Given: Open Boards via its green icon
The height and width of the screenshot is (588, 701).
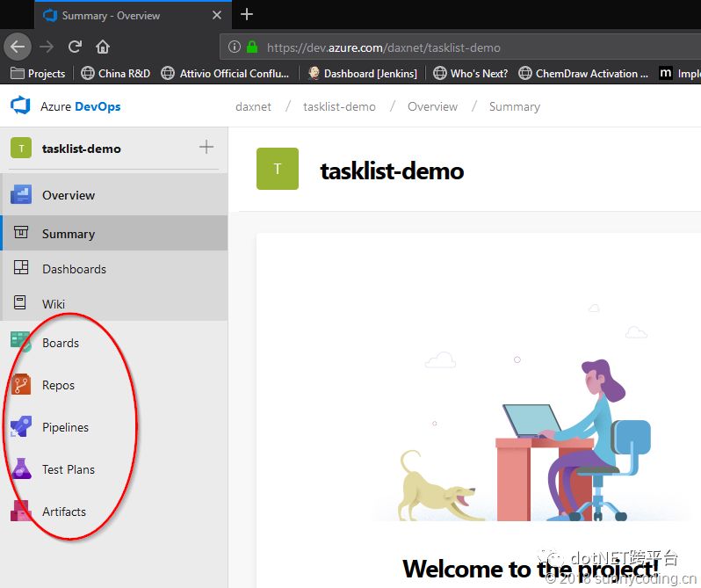Looking at the screenshot, I should (21, 342).
